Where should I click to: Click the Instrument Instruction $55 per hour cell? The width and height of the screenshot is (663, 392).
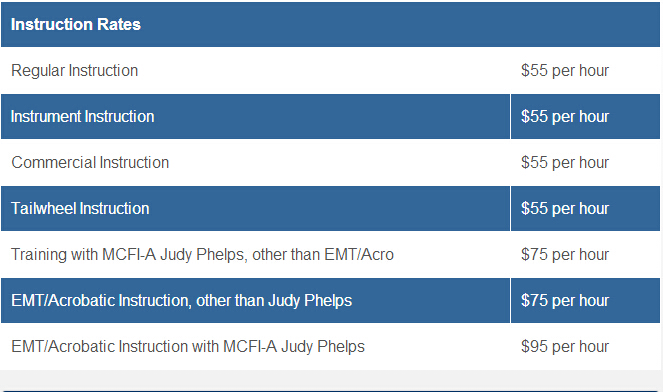pos(585,116)
